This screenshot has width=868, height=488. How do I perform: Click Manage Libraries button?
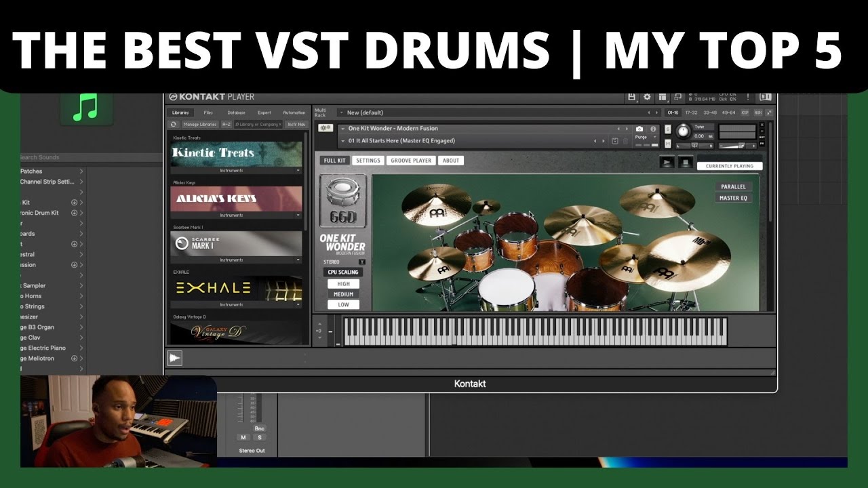click(200, 125)
